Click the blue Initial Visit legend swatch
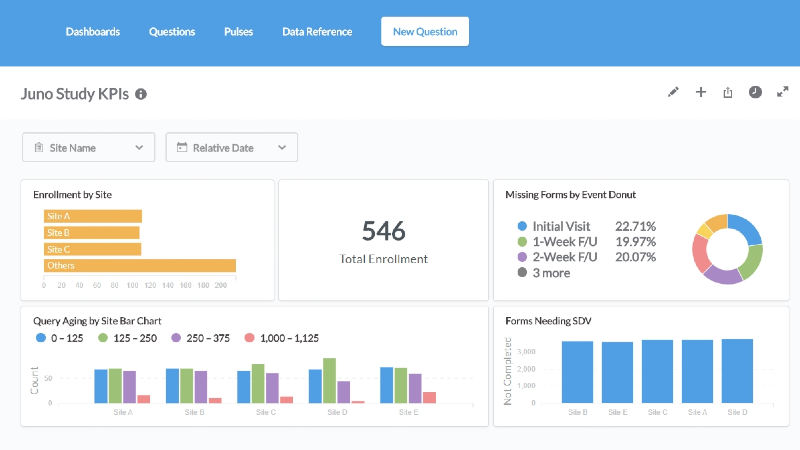Viewport: 800px width, 450px height. pyautogui.click(x=522, y=226)
